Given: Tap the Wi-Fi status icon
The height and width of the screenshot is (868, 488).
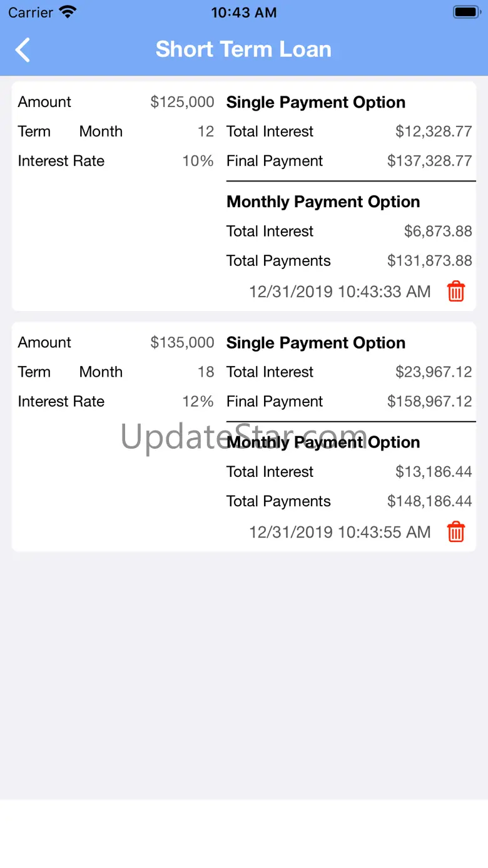Looking at the screenshot, I should [x=67, y=13].
